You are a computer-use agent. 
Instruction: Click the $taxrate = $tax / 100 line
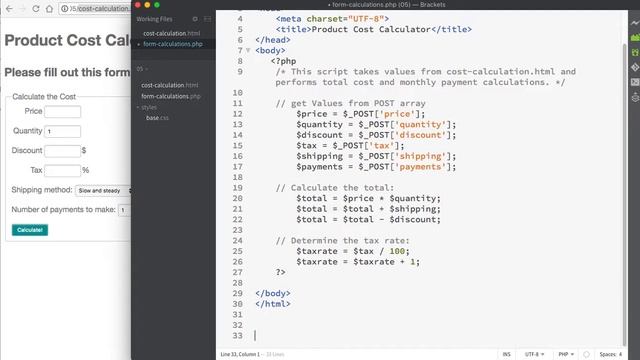[353, 251]
